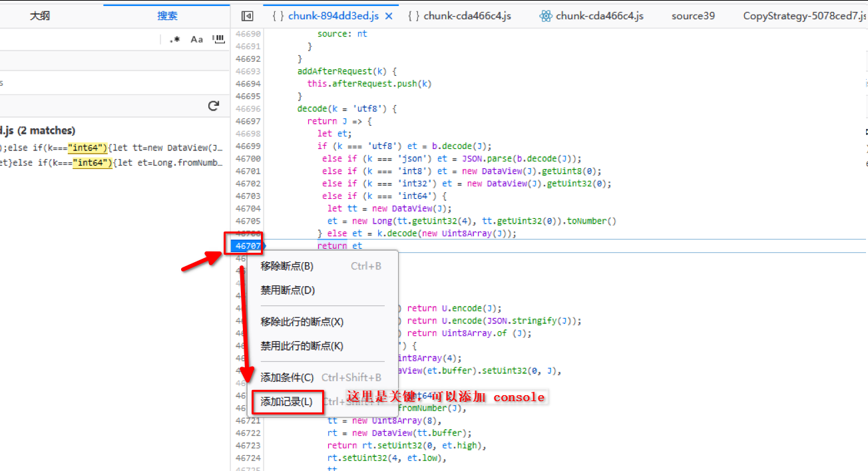Open the CopyStrategy-5078ced7.js tab
This screenshot has height=471, width=868.
pos(804,16)
